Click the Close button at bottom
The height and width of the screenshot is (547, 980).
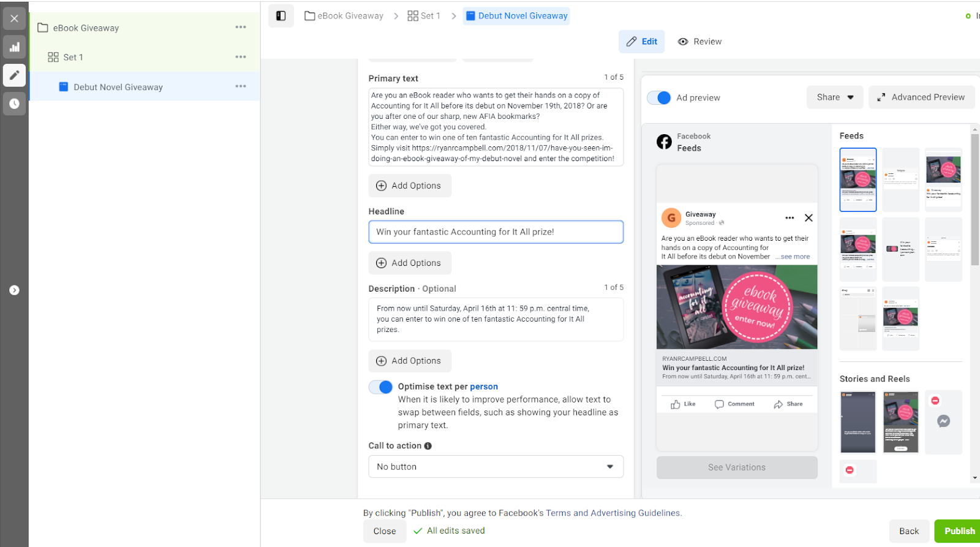385,531
